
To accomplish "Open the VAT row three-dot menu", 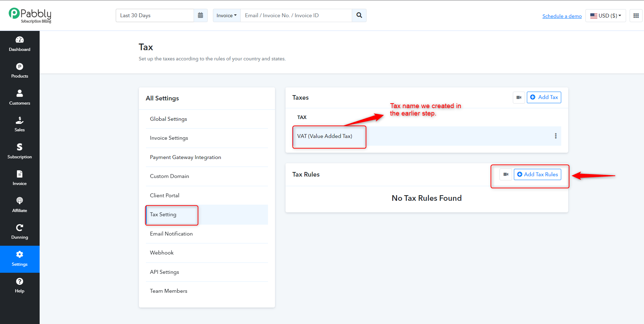I will [556, 136].
